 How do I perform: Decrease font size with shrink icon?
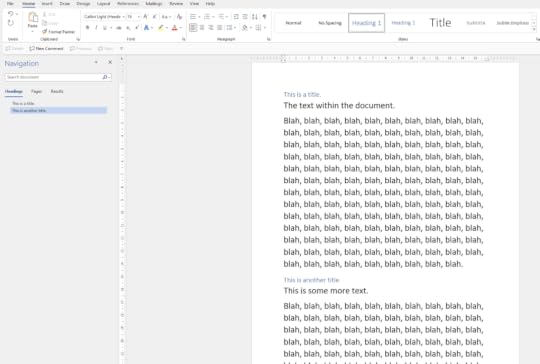point(155,17)
